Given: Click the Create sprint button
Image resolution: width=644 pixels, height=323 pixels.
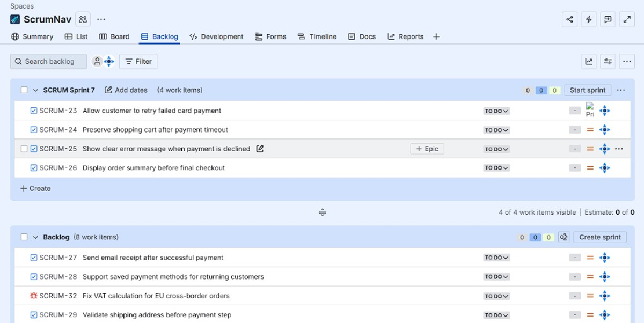Looking at the screenshot, I should click(600, 237).
